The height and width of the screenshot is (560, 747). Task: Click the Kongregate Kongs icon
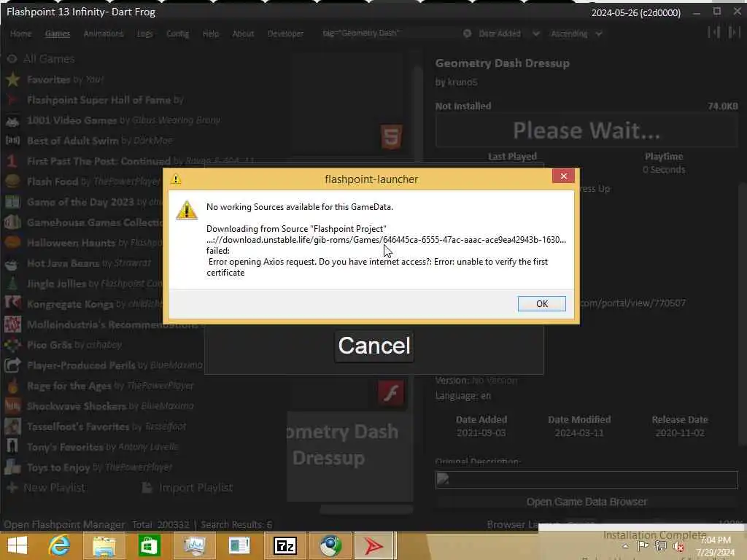click(x=12, y=304)
